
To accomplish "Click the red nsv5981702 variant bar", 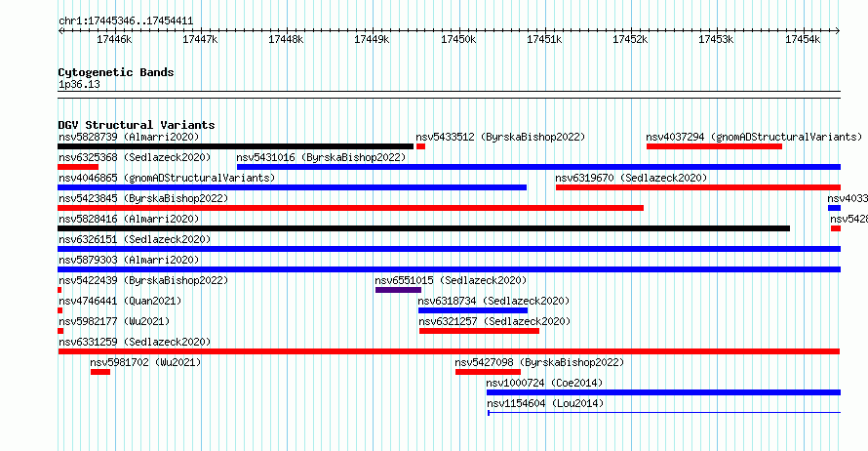I will tap(100, 372).
